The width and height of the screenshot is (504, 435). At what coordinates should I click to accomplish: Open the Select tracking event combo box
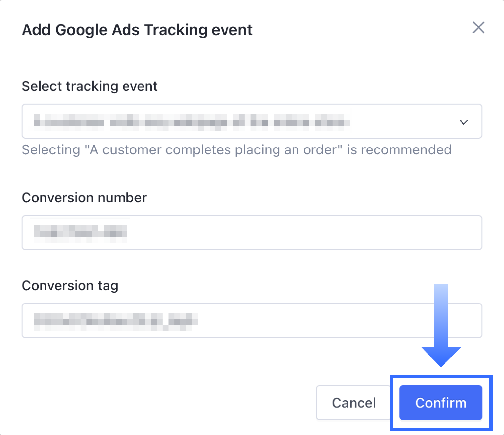point(252,121)
